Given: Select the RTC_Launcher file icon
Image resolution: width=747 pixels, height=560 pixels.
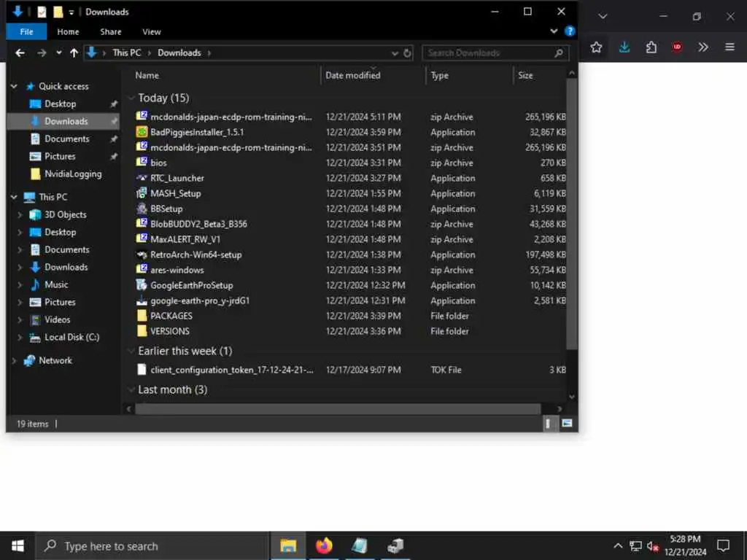Looking at the screenshot, I should [x=142, y=178].
